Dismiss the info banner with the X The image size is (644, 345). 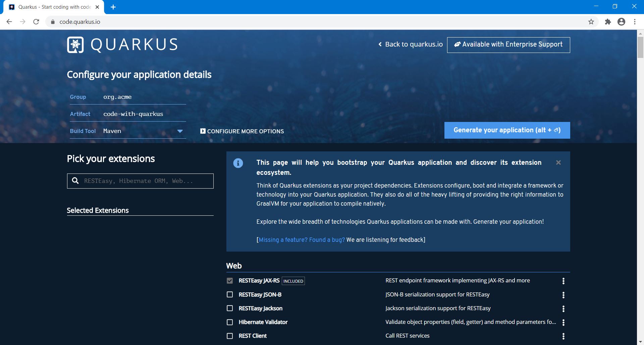[558, 162]
